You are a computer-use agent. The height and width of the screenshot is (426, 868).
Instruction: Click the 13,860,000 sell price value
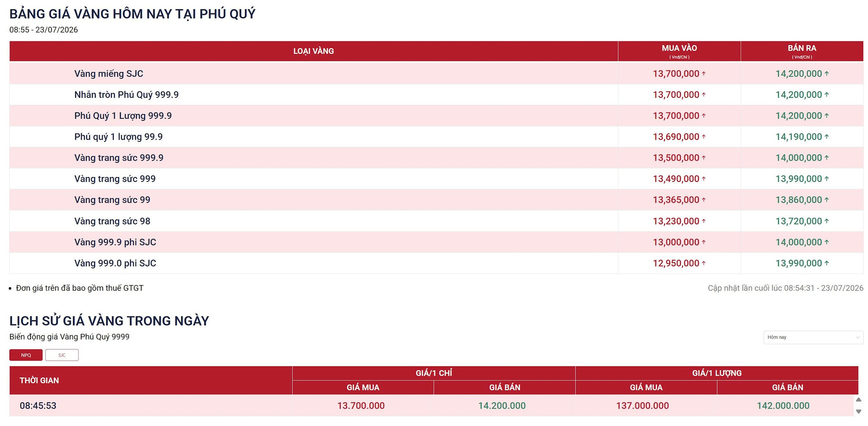[x=798, y=200]
